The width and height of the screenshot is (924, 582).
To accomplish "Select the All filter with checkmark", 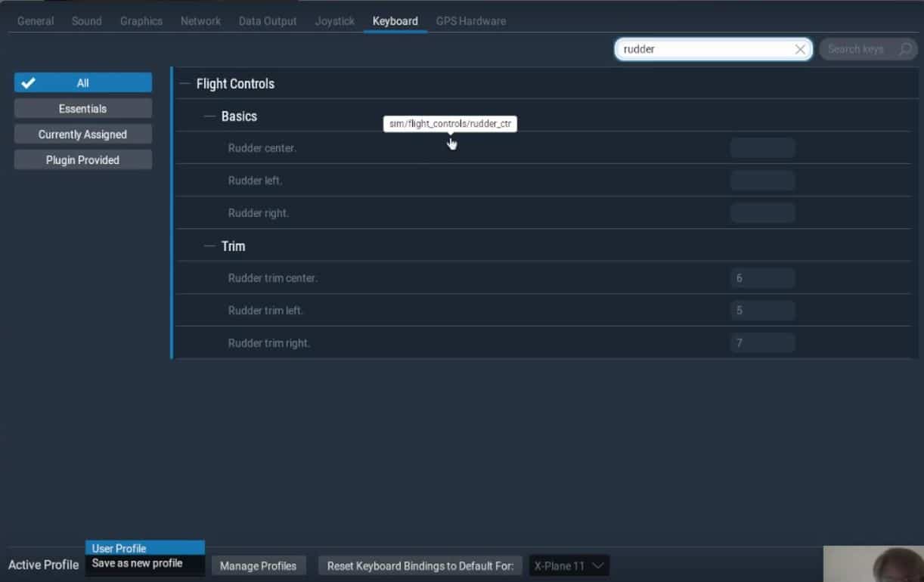I will coord(82,83).
